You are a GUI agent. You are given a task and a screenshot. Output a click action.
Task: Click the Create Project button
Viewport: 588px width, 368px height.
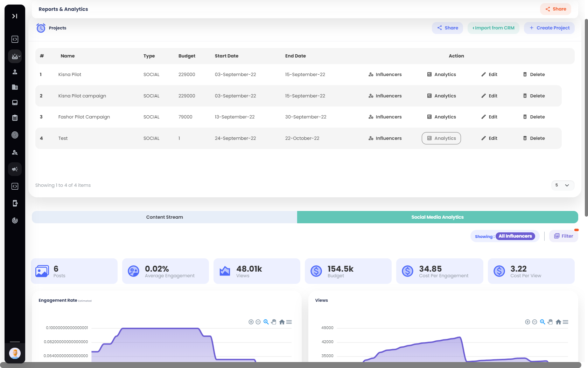coord(549,28)
